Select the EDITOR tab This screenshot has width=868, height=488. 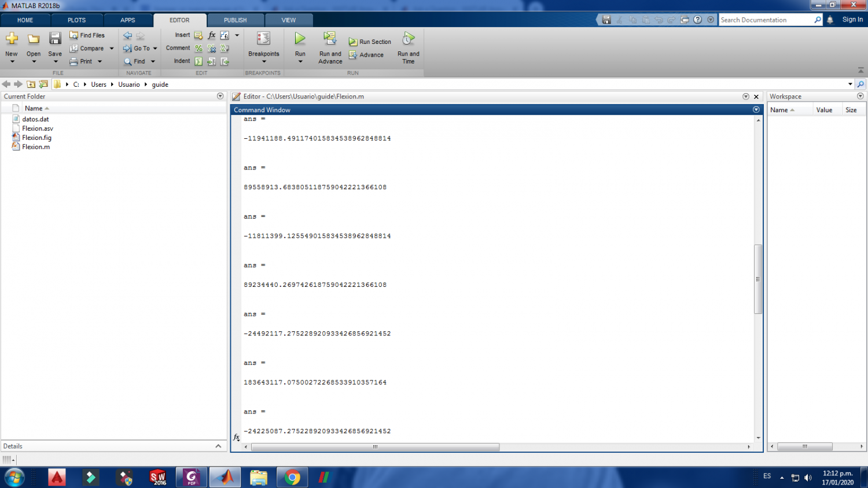(179, 20)
